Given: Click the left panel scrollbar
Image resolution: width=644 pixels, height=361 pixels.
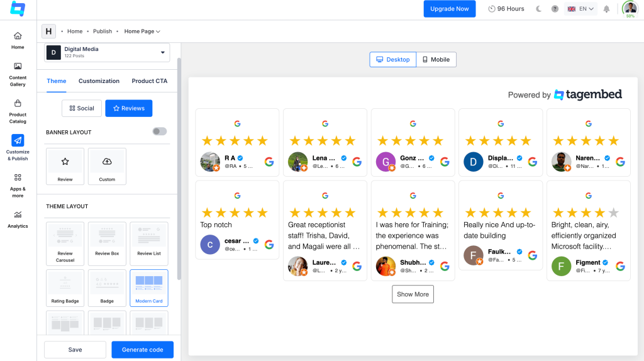Looking at the screenshot, I should click(x=179, y=169).
